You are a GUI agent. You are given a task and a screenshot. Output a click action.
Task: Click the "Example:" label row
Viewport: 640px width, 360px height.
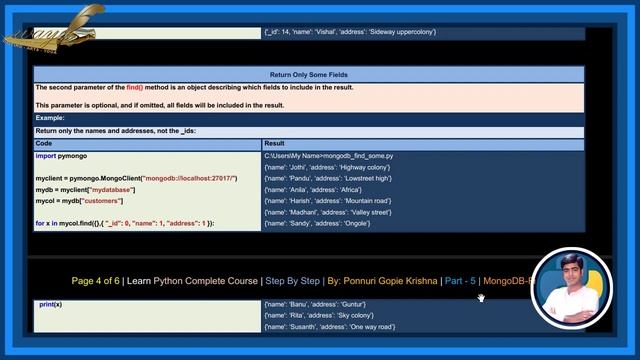[x=309, y=118]
